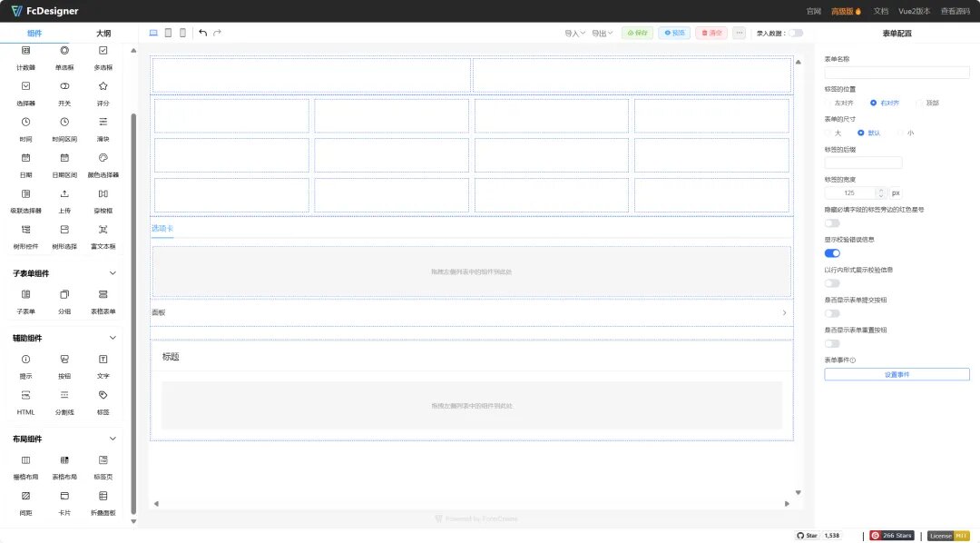Click the 设置事件 button
The height and width of the screenshot is (543, 980).
coord(897,374)
